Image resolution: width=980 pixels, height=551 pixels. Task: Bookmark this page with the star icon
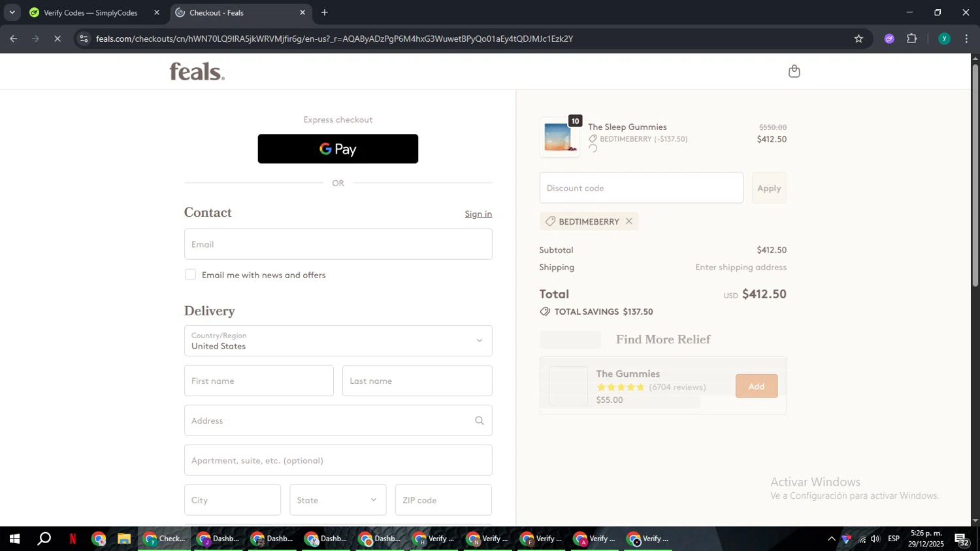[x=858, y=39]
